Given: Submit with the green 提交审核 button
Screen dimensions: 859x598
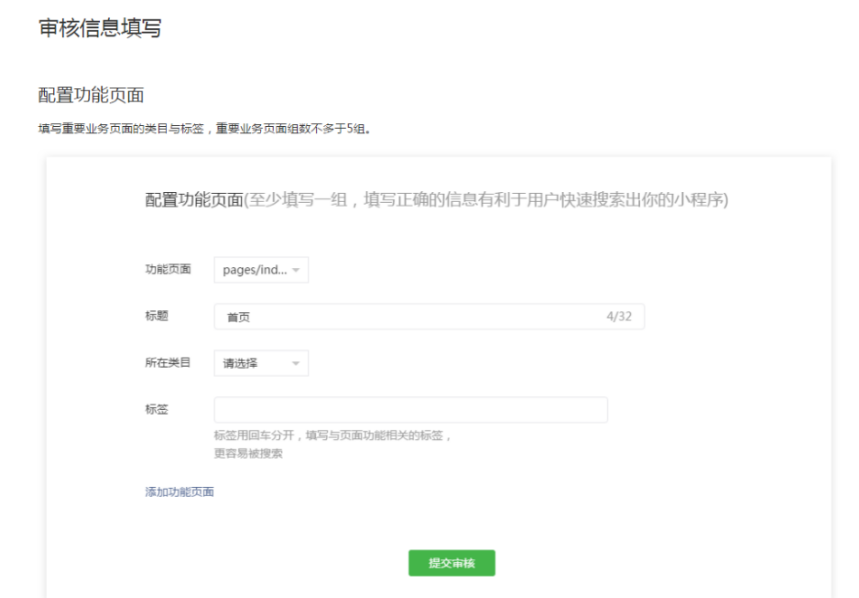Looking at the screenshot, I should tap(452, 563).
